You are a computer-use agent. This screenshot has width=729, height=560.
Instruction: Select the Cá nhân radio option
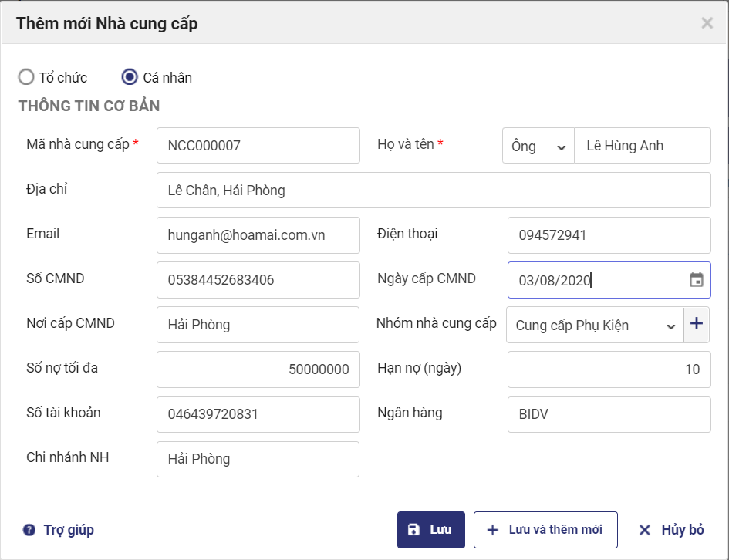130,77
